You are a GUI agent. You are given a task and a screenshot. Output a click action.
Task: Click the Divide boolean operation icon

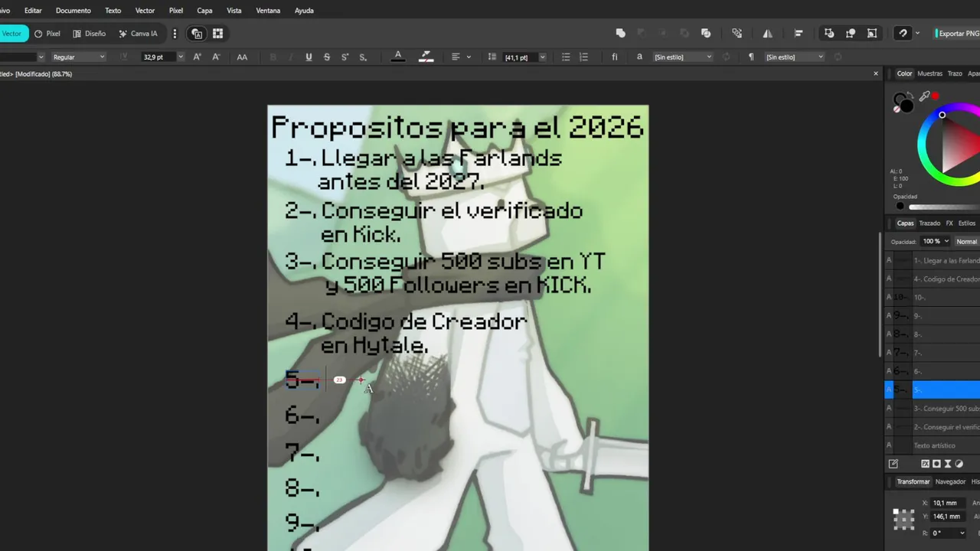pyautogui.click(x=706, y=34)
